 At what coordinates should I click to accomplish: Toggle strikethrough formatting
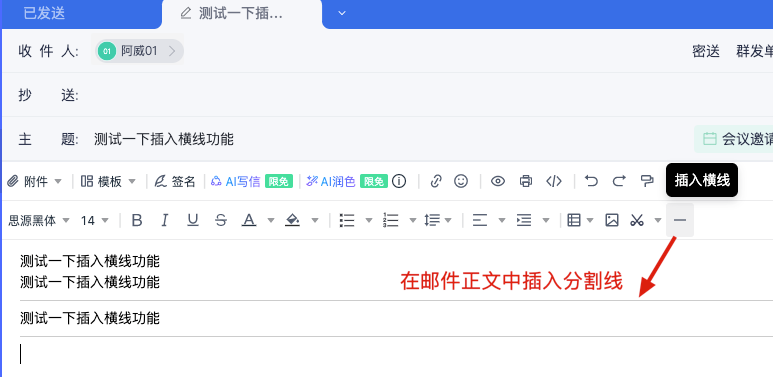click(x=221, y=220)
